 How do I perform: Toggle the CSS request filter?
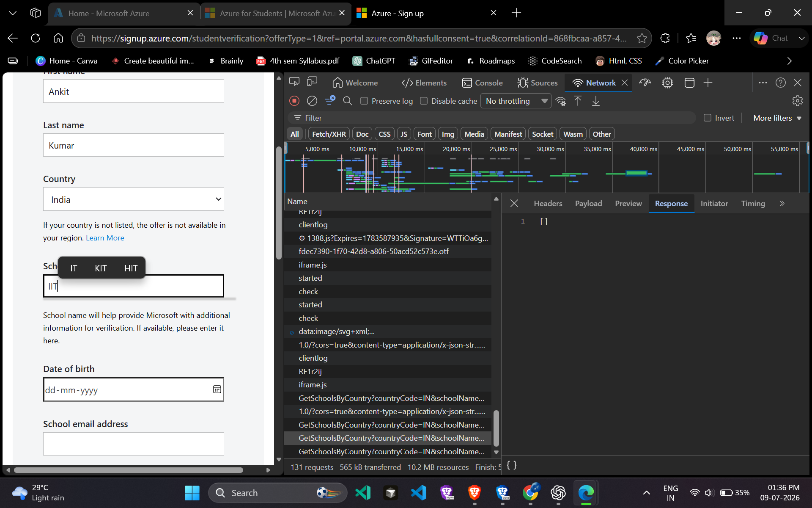(384, 134)
